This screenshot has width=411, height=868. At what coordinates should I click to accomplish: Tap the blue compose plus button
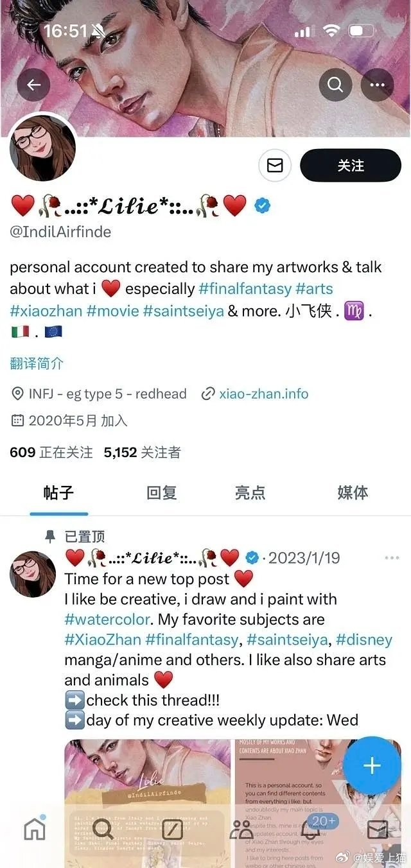[x=371, y=765]
